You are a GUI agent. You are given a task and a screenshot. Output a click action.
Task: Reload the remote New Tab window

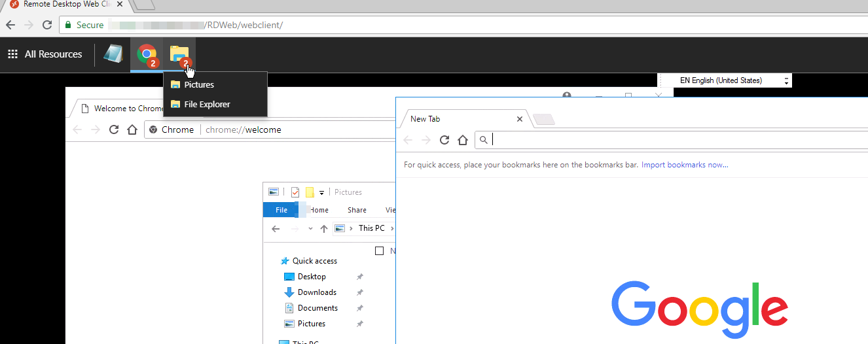(444, 140)
